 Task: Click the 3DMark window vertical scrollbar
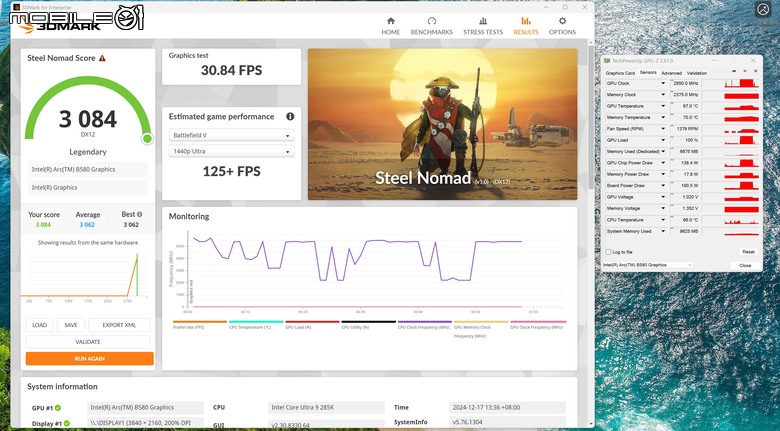coord(590,118)
